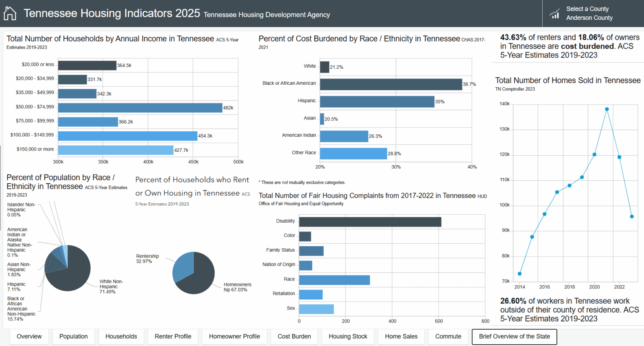
Task: Open the Homeowner Profile tab
Action: (234, 336)
